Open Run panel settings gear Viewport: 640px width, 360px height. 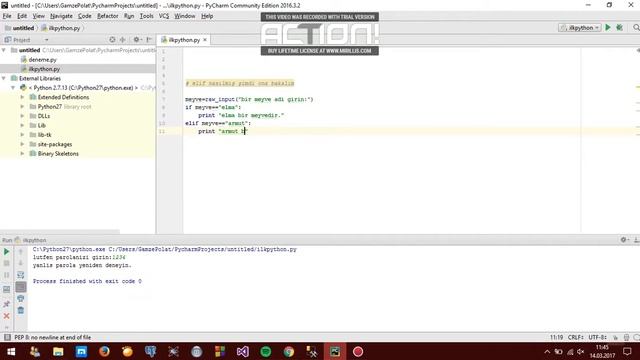(x=624, y=240)
